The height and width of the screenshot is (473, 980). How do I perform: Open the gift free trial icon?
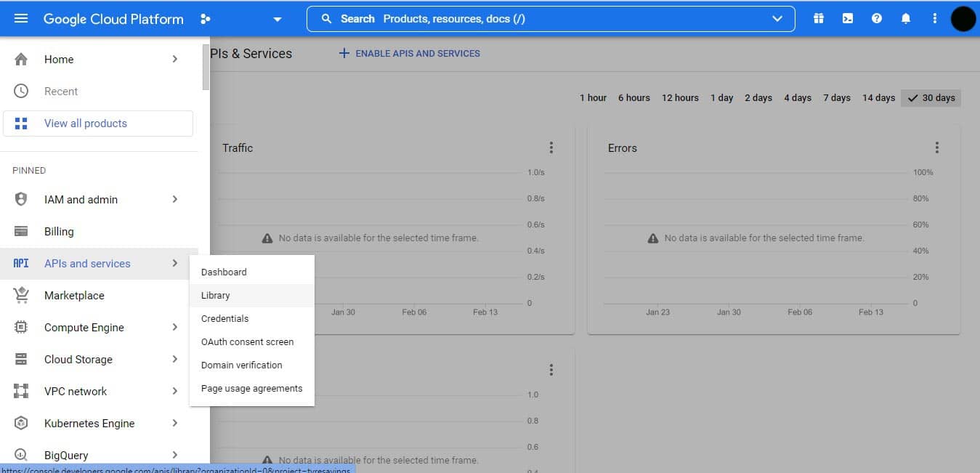coord(819,19)
